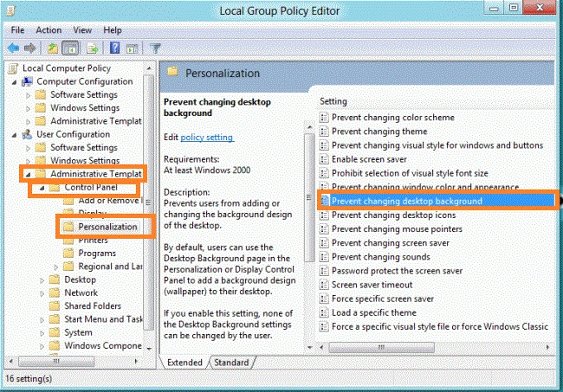The width and height of the screenshot is (563, 392).
Task: Expand Windows Settings under Computer Configuration
Action: (x=28, y=109)
